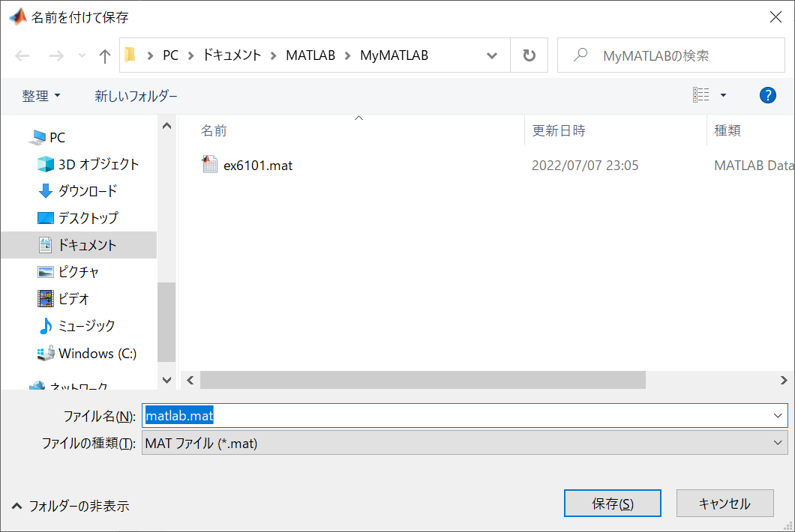The height and width of the screenshot is (532, 795).
Task: Create a folder with 新しいフォルダー
Action: click(x=136, y=96)
